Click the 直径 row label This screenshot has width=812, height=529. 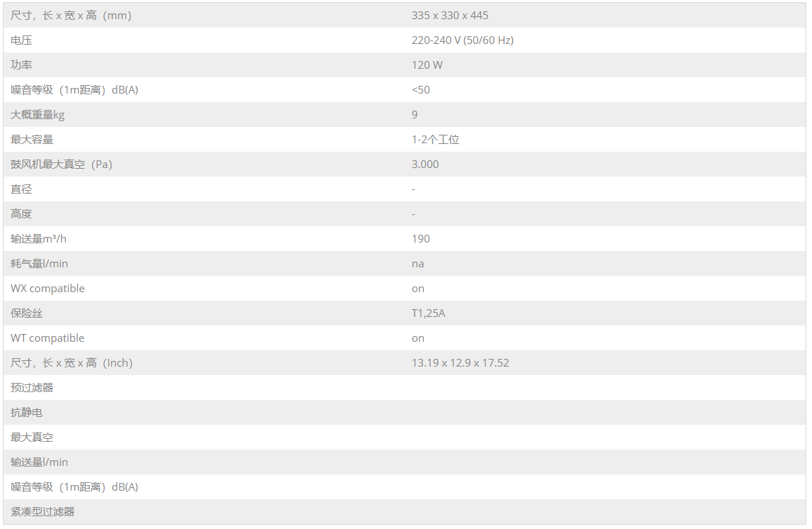21,189
